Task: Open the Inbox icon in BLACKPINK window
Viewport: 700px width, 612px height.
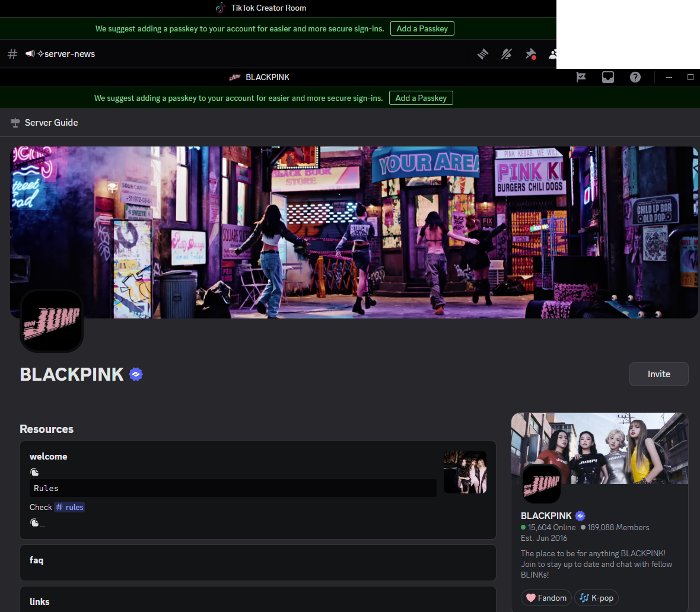Action: [608, 77]
